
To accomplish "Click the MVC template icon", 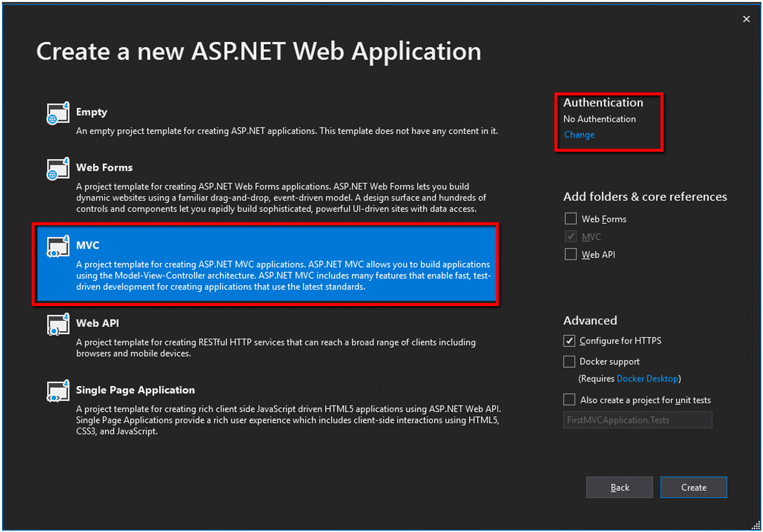I will (x=58, y=247).
